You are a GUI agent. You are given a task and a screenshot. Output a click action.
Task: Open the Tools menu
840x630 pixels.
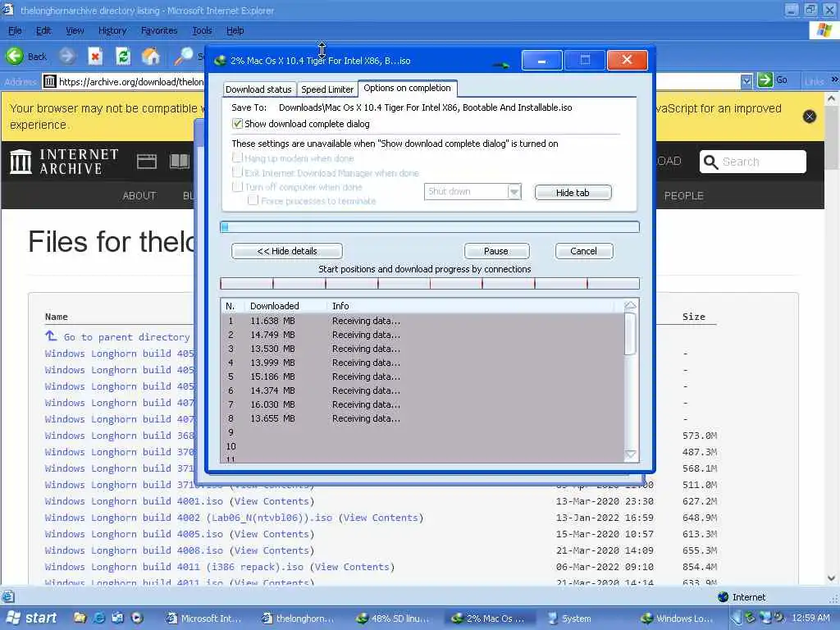(x=202, y=30)
